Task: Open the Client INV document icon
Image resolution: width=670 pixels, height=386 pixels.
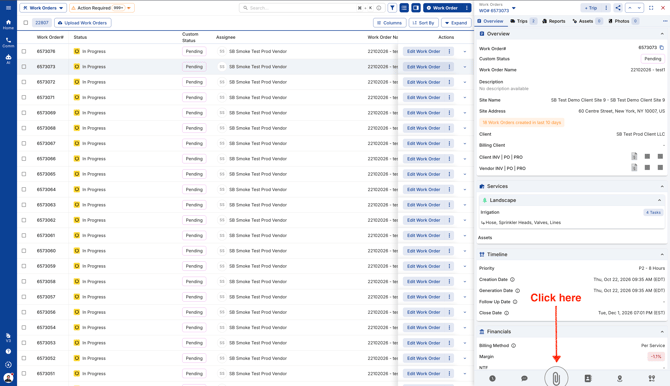Action: 634,156
